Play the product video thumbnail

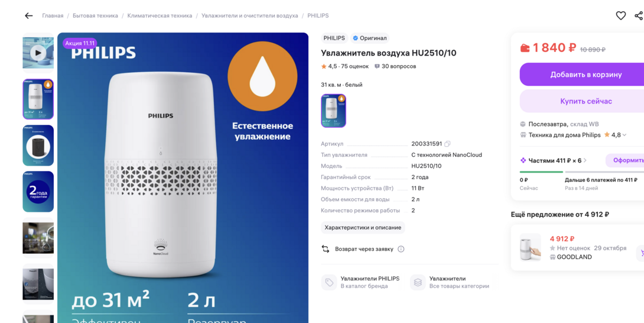(38, 53)
